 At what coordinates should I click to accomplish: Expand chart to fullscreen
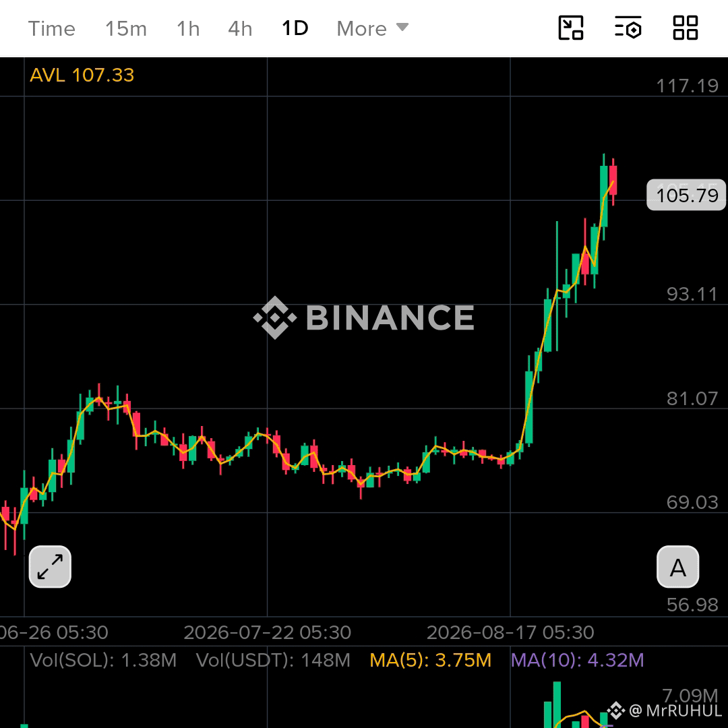[x=50, y=566]
